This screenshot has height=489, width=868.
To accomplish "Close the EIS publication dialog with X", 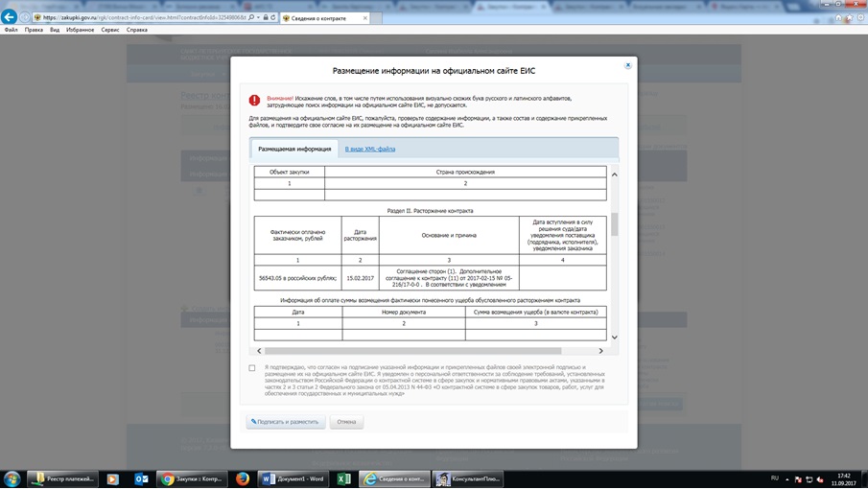I will 628,65.
